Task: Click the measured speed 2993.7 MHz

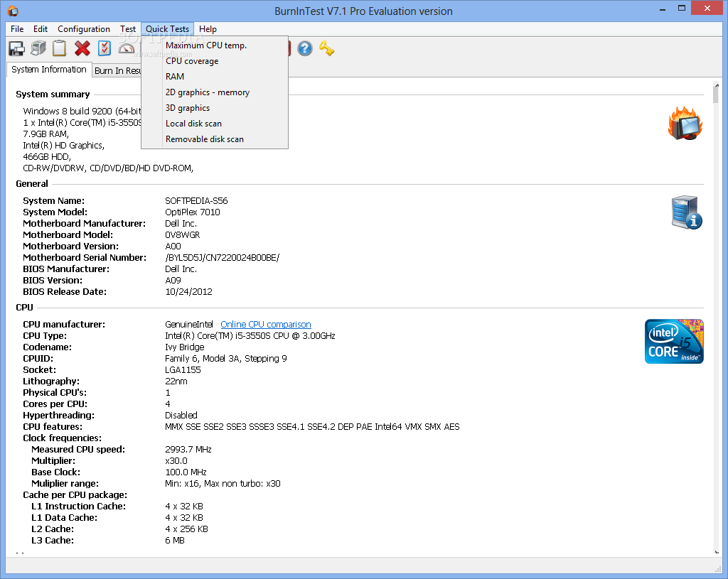Action: coord(188,450)
